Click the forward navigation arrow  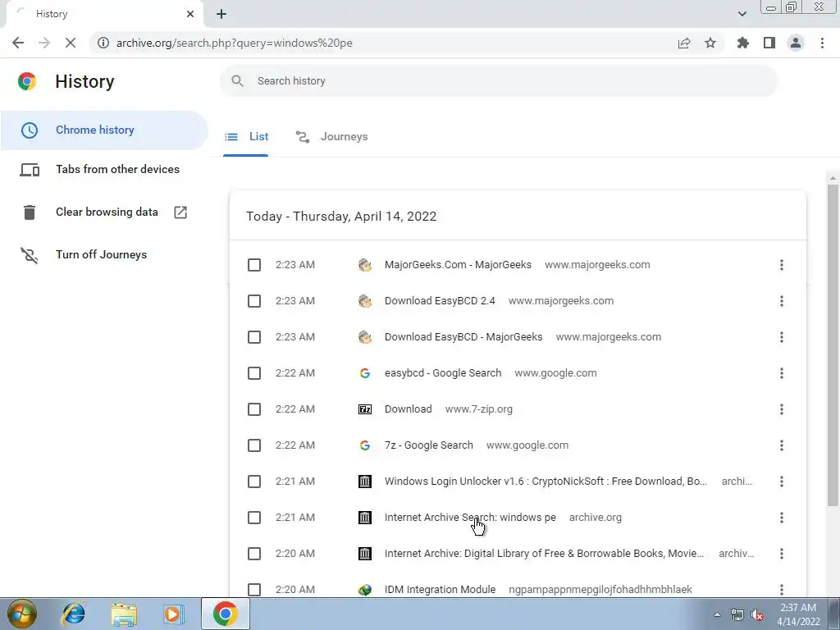(x=44, y=43)
